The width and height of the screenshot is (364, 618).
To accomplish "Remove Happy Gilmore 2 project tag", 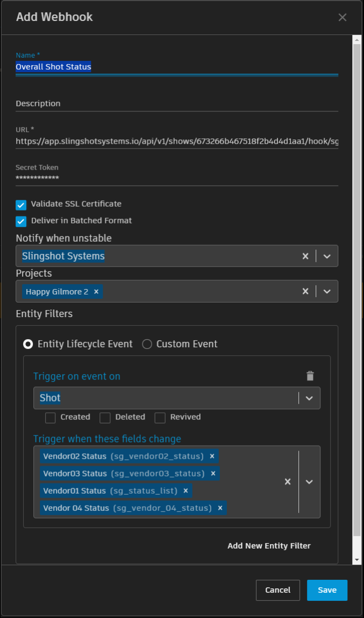I will point(96,291).
